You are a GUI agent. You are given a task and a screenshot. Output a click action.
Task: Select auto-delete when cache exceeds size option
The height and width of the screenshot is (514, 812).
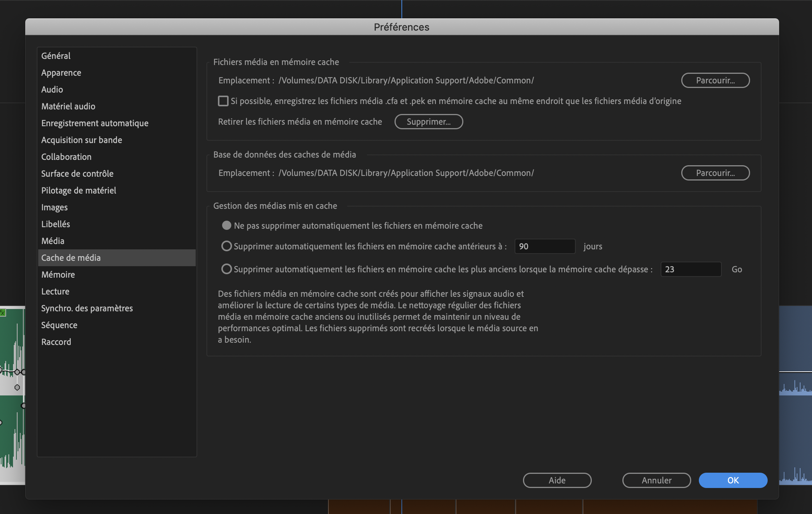coord(227,269)
